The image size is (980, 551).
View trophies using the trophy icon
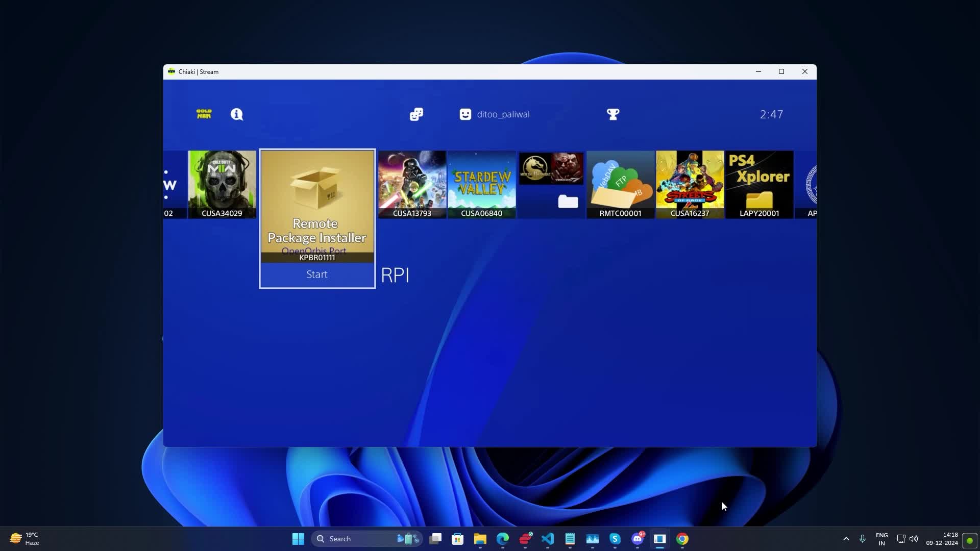pos(613,114)
